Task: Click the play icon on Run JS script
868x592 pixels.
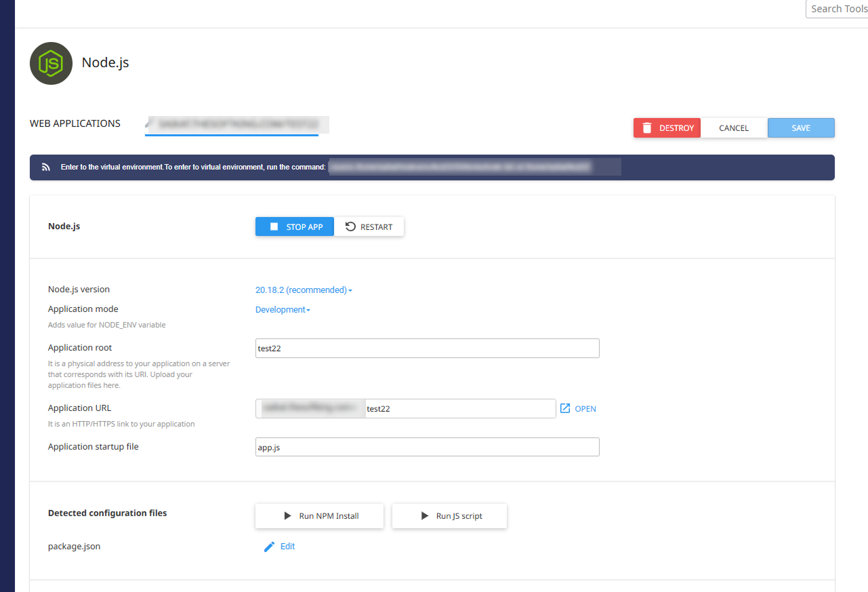Action: point(425,516)
